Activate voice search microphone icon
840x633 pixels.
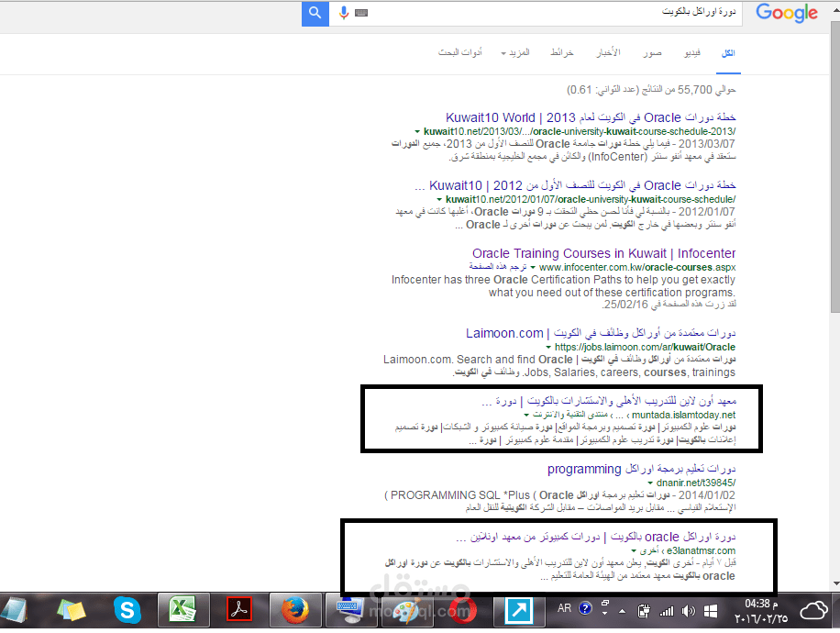point(343,12)
